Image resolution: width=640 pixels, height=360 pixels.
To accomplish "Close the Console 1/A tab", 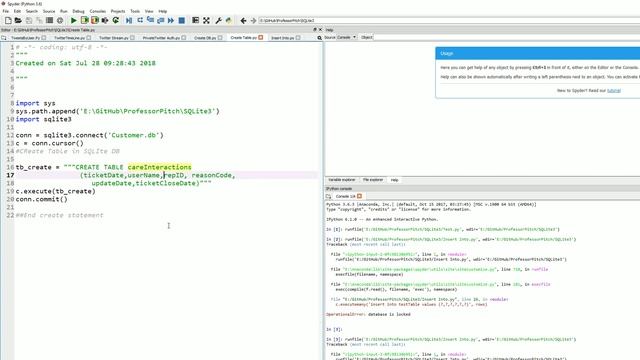I will [359, 196].
